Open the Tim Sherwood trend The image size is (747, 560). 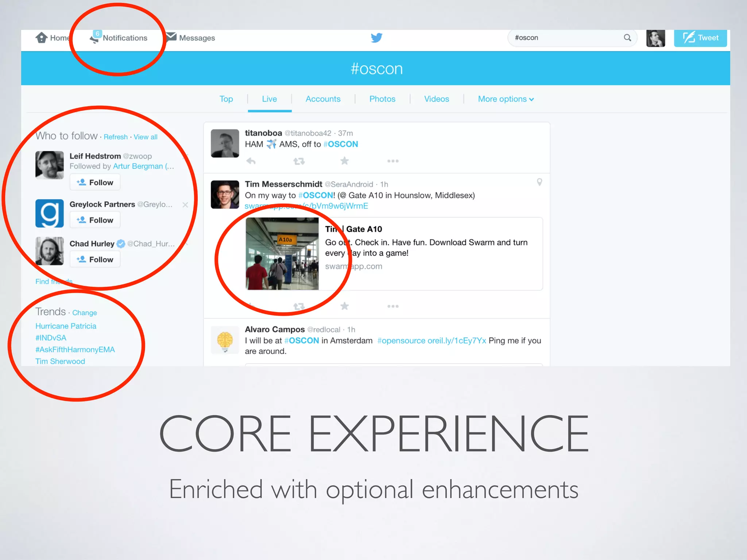[x=60, y=361]
